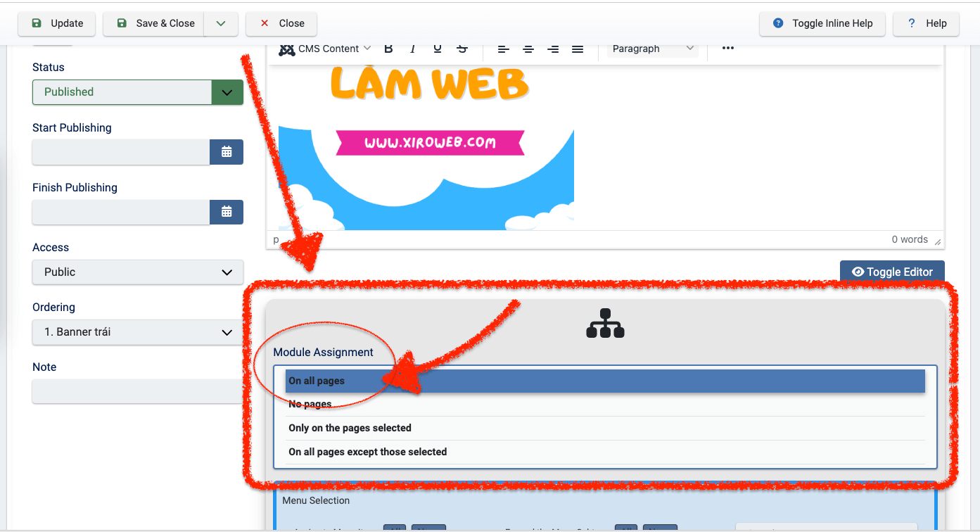Click the Update button
980x532 pixels.
[x=56, y=23]
